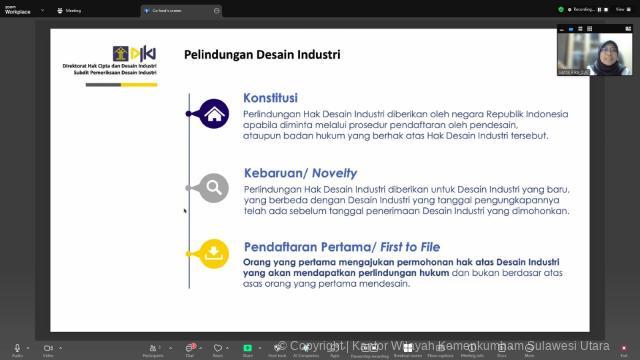
Task: Expand the audio options arrow
Action: [28, 348]
